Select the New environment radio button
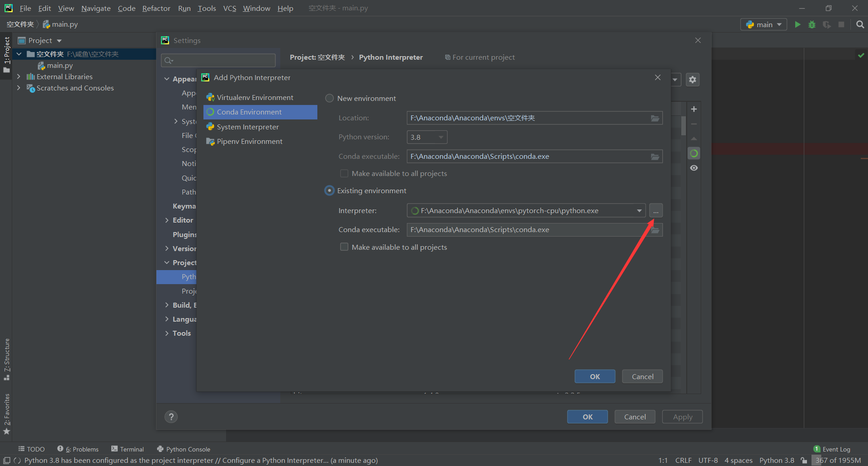Viewport: 868px width, 466px height. point(330,98)
